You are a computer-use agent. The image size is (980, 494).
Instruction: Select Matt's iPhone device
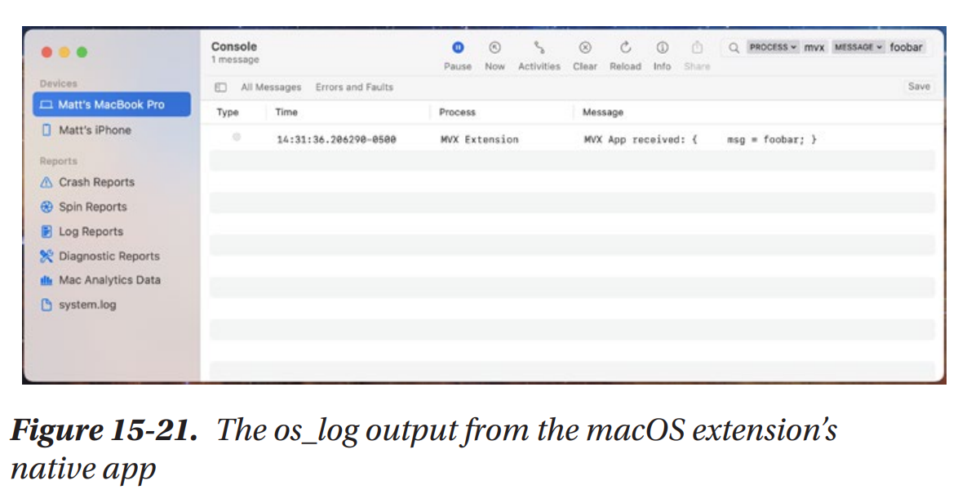point(94,130)
